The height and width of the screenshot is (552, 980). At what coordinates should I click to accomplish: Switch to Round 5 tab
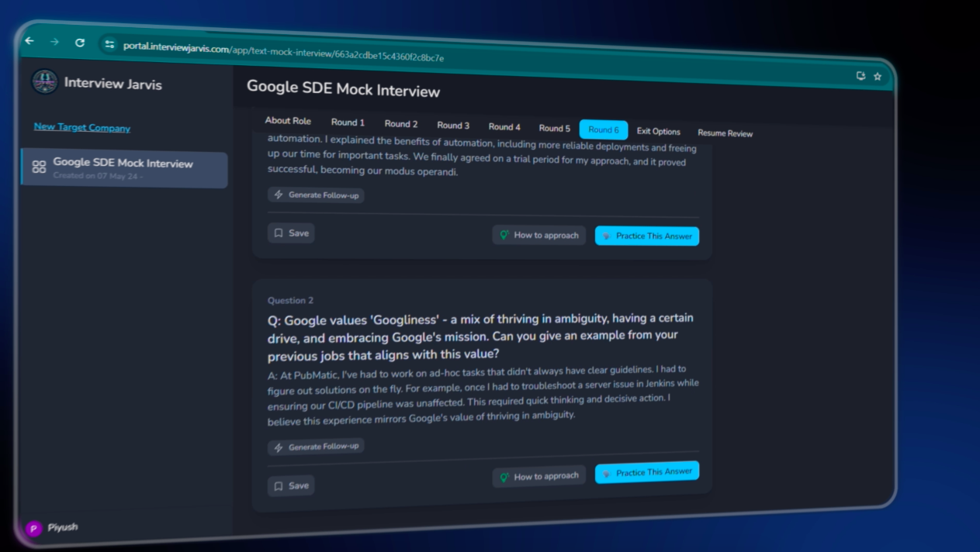click(554, 128)
